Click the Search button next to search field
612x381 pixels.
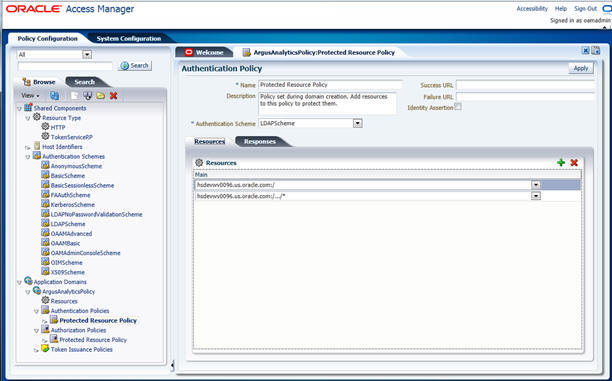135,66
